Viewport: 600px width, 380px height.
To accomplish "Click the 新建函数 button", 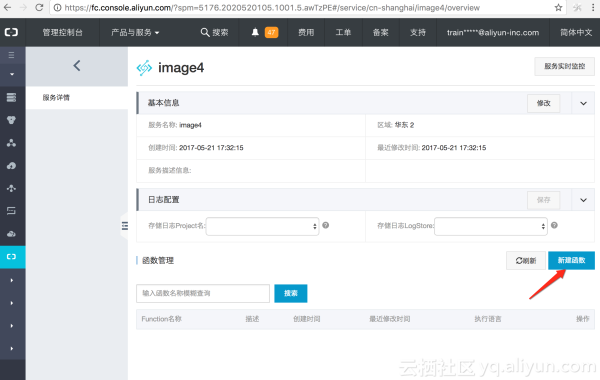I will tap(571, 261).
